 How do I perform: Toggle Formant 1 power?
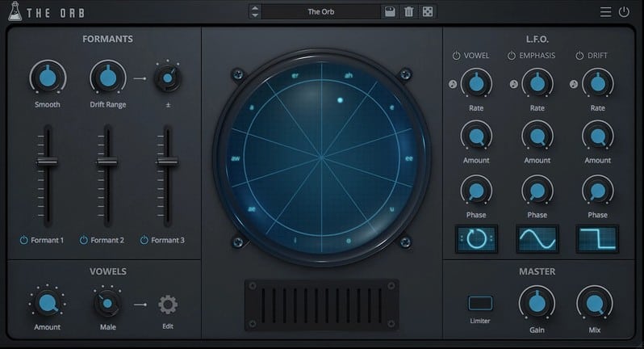24,240
